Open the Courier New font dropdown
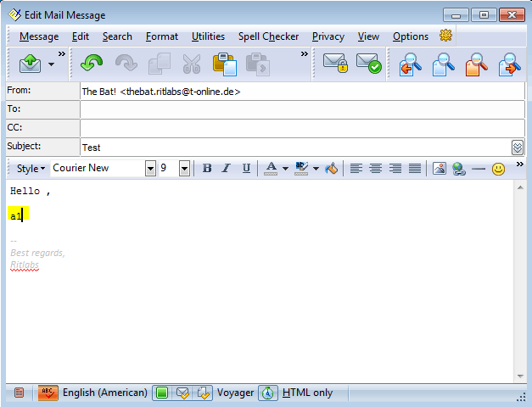532x407 pixels. pyautogui.click(x=150, y=168)
